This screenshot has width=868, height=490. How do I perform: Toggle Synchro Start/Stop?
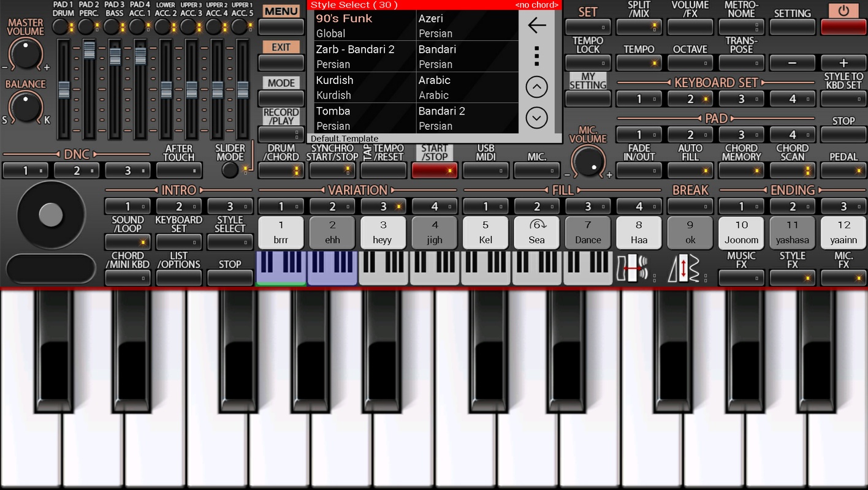[x=332, y=170]
